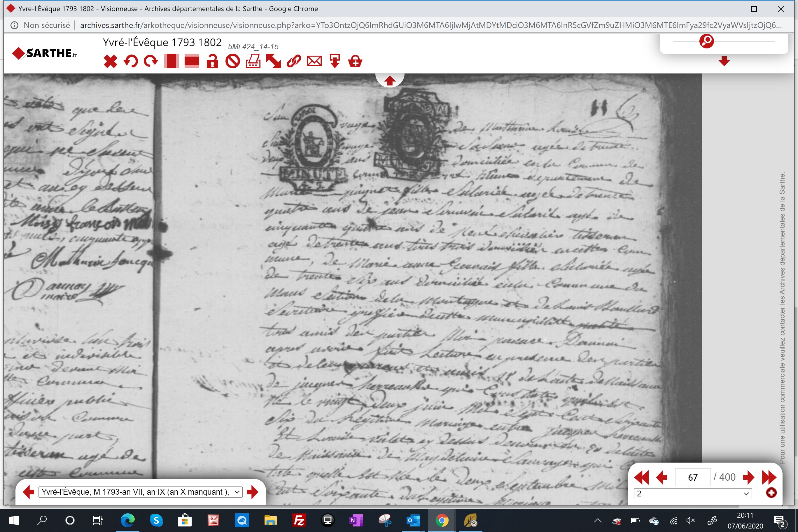Open the Yvré-l'Évêque register selection dropdown

click(141, 492)
